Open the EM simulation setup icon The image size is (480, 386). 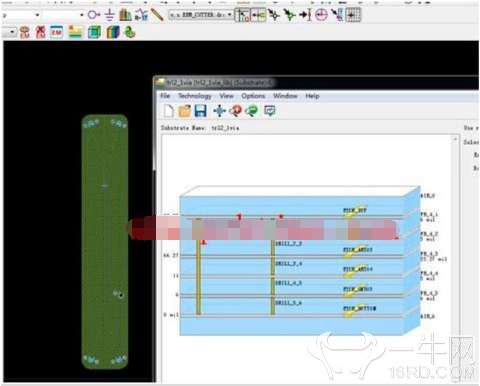click(56, 32)
